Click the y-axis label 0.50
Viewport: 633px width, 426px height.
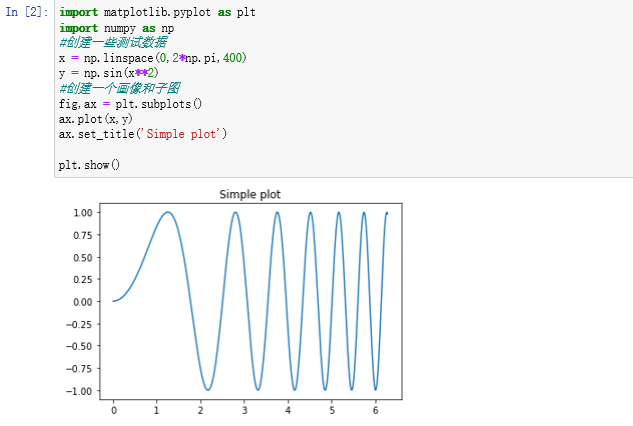tap(83, 258)
